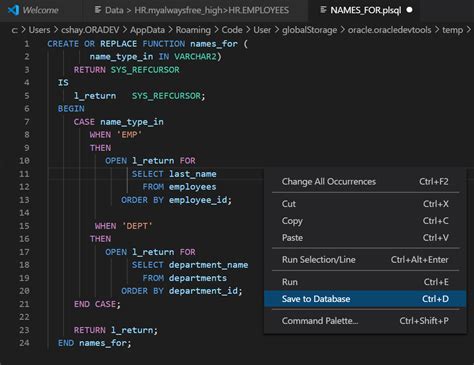Click the Code breadcrumb segment
The width and height of the screenshot is (474, 365).
232,30
